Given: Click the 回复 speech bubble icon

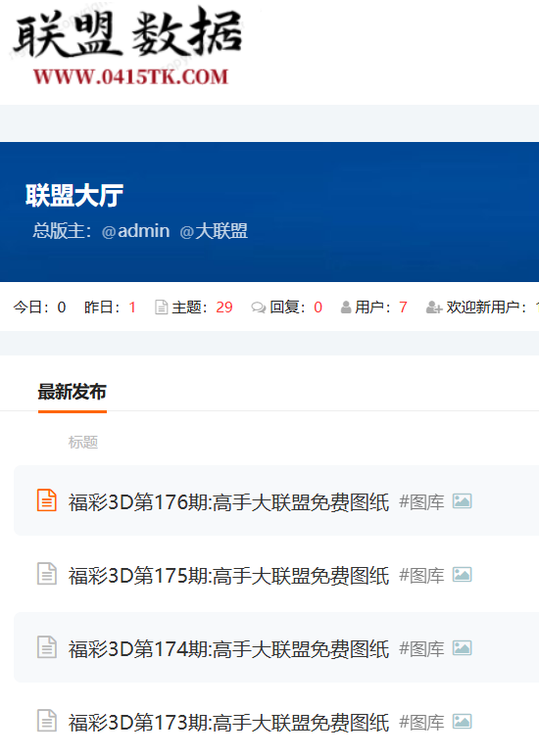Looking at the screenshot, I should [x=259, y=307].
